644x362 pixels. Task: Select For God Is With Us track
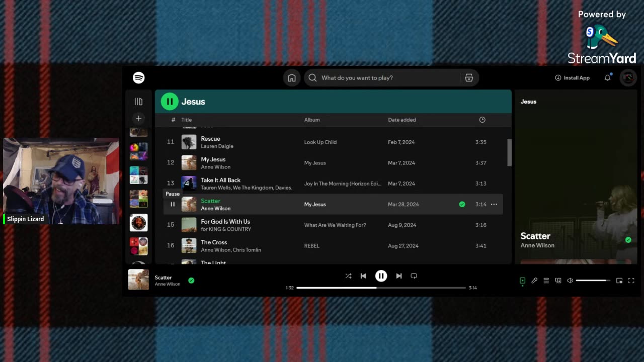(225, 222)
